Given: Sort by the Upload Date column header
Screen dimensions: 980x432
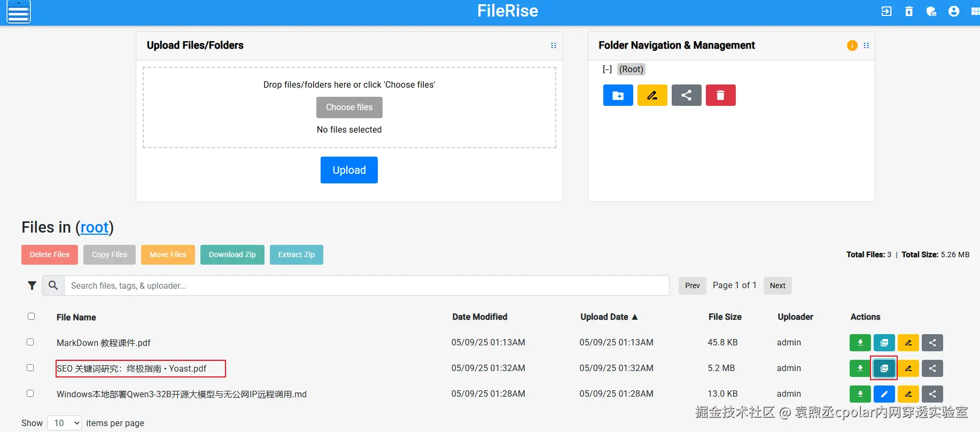Looking at the screenshot, I should 609,317.
